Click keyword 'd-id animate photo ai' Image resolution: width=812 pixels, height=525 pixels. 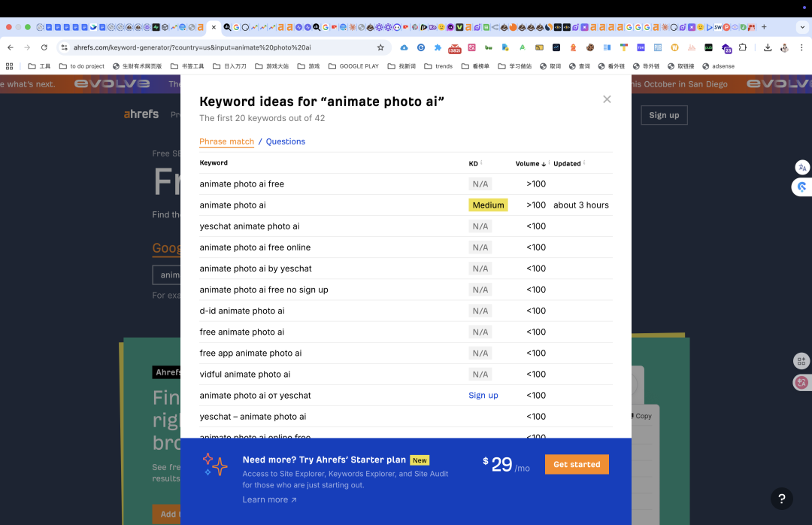[x=242, y=311]
